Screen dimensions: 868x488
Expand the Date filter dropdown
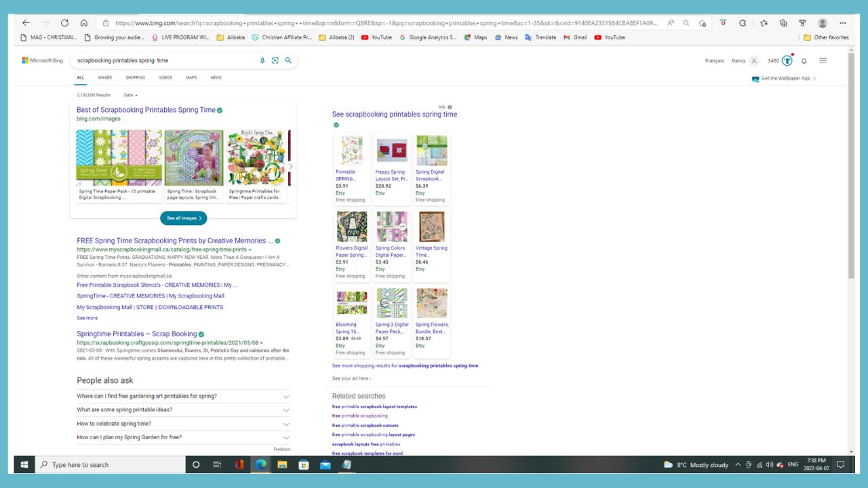click(131, 95)
